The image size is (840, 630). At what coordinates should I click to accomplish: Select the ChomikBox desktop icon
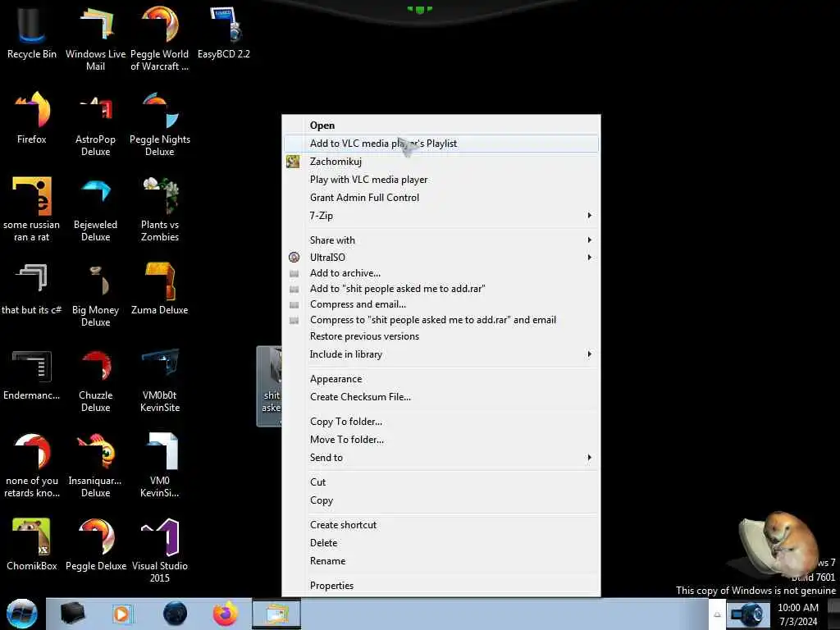(32, 545)
